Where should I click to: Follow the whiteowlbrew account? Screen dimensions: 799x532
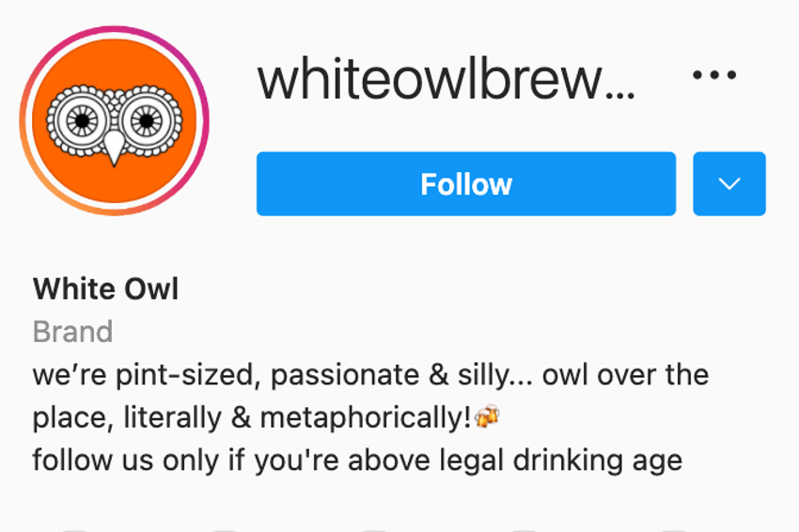click(x=466, y=184)
